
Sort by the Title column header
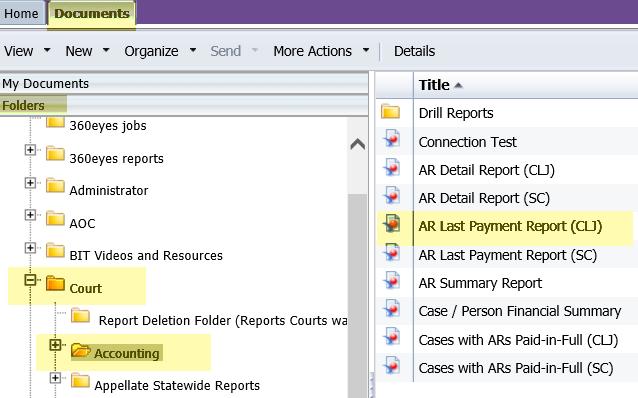(x=434, y=85)
